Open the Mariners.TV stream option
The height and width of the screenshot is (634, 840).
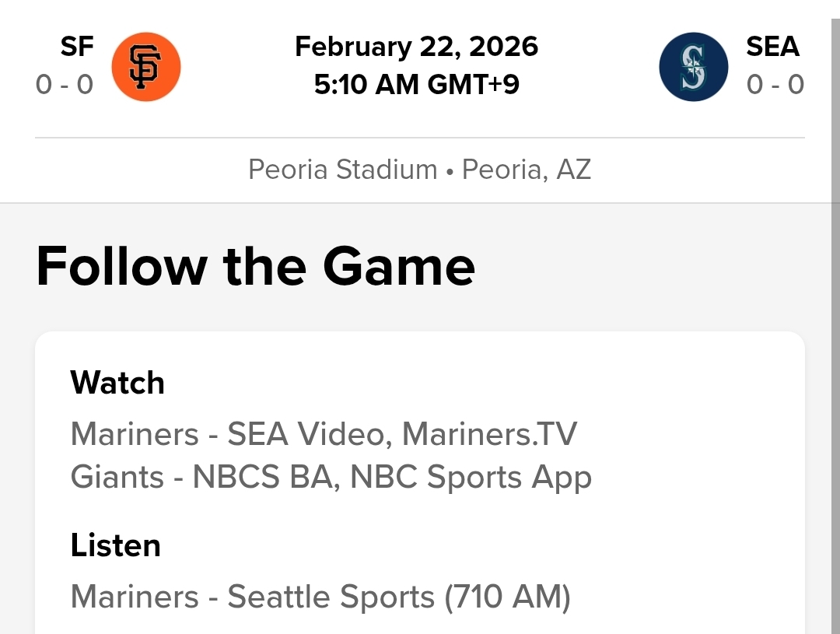pyautogui.click(x=489, y=434)
